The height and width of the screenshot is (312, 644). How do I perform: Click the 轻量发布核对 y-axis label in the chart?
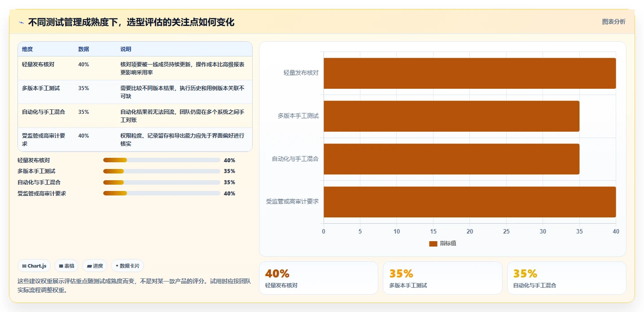[x=301, y=73]
